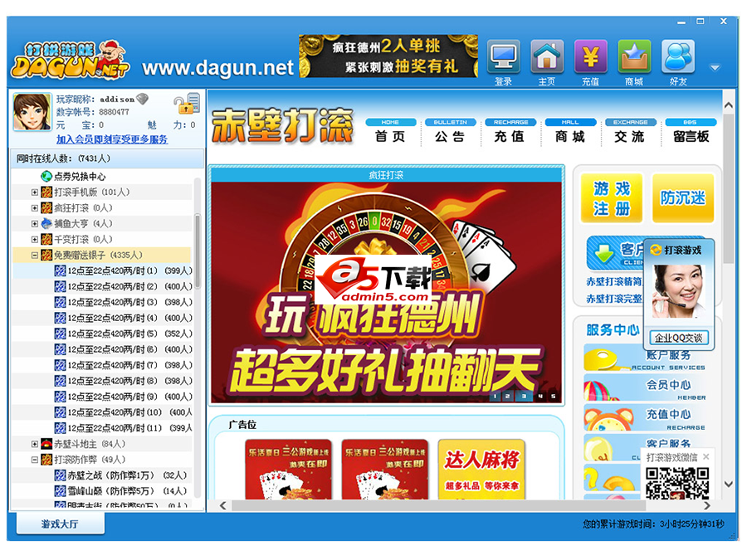Click the player avatar picture
Viewport: 747px width, 560px height.
pos(32,112)
